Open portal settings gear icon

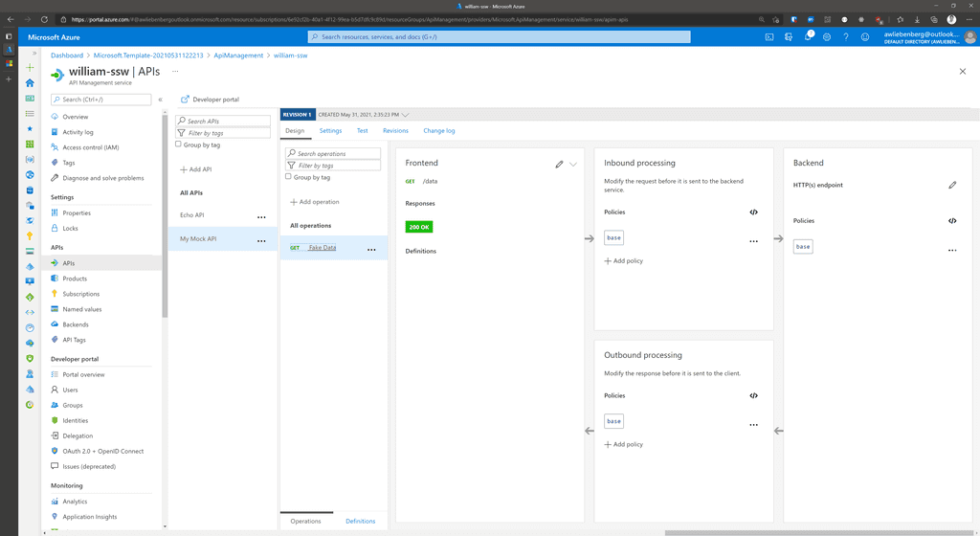pyautogui.click(x=827, y=37)
